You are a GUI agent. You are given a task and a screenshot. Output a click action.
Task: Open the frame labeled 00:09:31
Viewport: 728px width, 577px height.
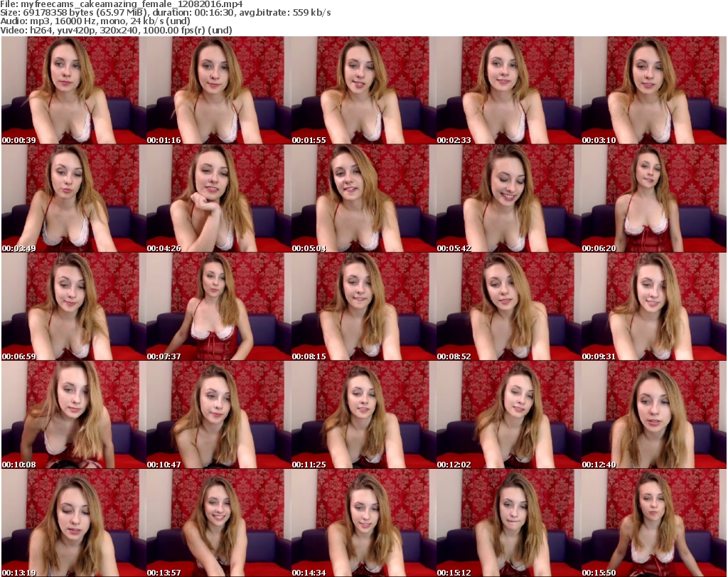click(x=654, y=307)
